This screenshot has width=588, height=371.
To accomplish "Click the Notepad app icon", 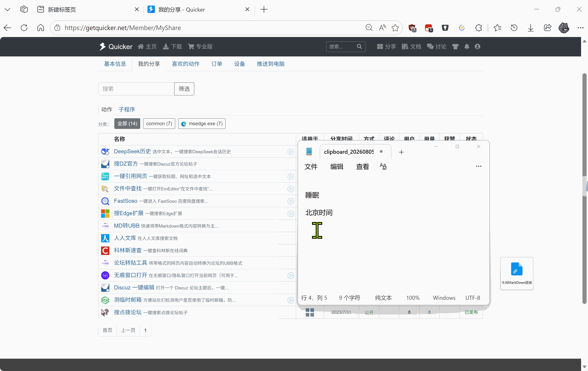I will point(309,152).
